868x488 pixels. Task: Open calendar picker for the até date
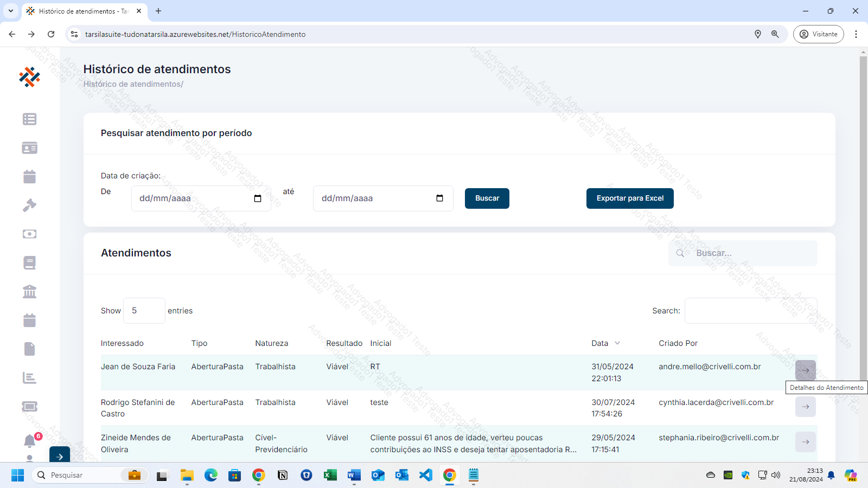point(439,198)
